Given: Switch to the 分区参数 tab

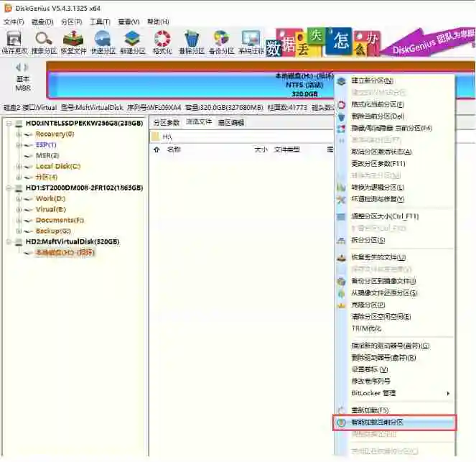Looking at the screenshot, I should click(x=167, y=123).
